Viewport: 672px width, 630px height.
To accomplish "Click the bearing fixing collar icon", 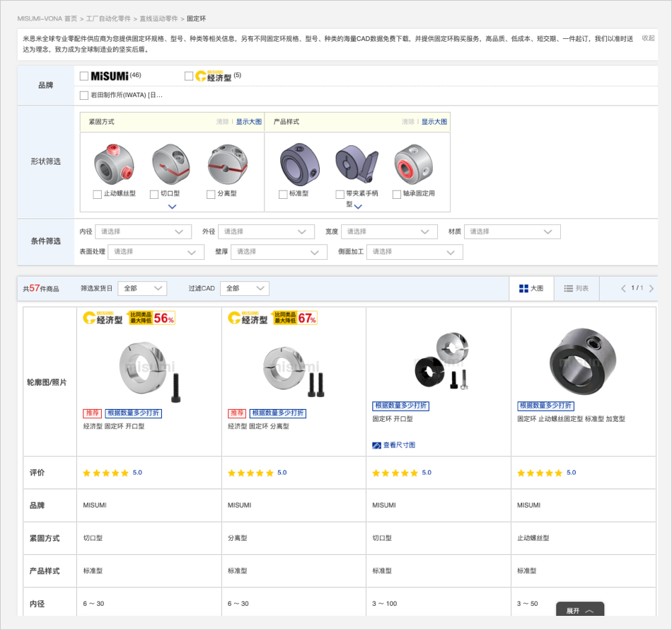I will (413, 164).
